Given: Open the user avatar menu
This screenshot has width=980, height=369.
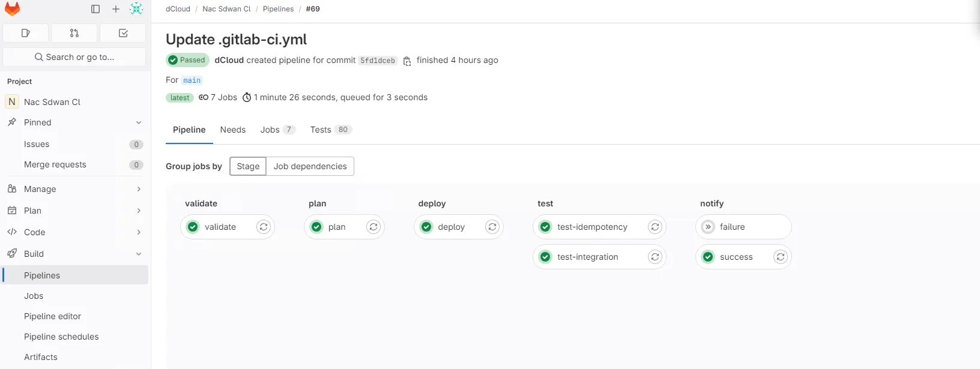Looking at the screenshot, I should [x=136, y=9].
